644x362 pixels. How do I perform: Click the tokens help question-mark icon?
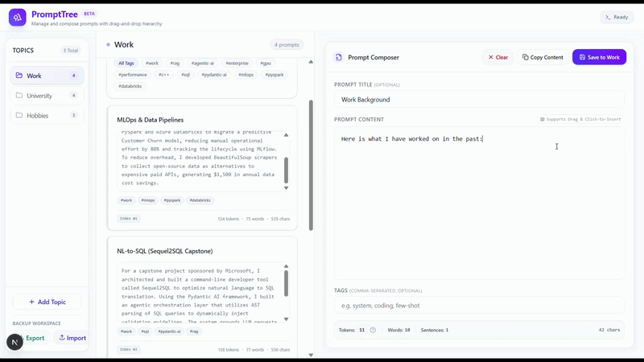373,330
